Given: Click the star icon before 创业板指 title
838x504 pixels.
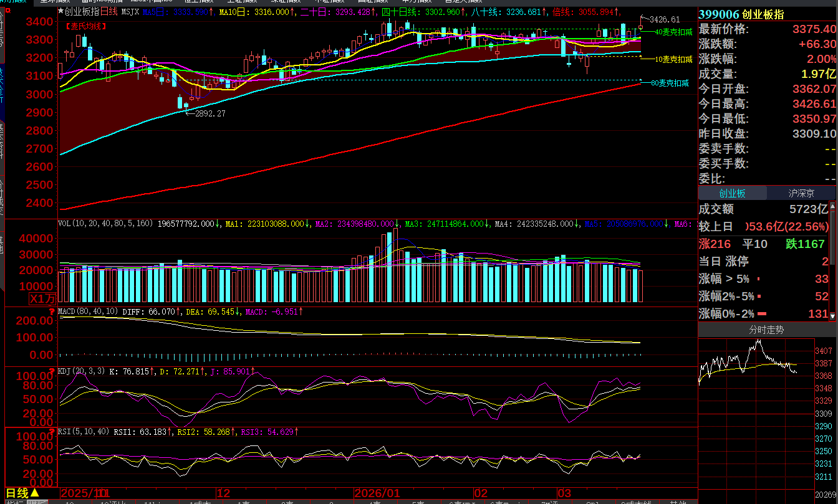Looking at the screenshot, I should tap(60, 11).
